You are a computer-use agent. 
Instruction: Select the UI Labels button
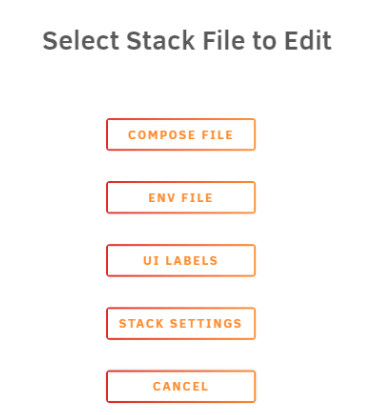pyautogui.click(x=181, y=260)
